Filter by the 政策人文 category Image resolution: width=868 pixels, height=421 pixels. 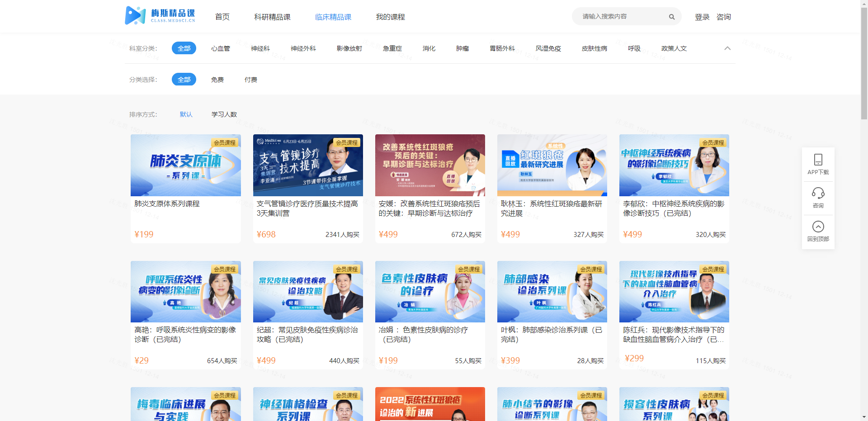click(674, 48)
